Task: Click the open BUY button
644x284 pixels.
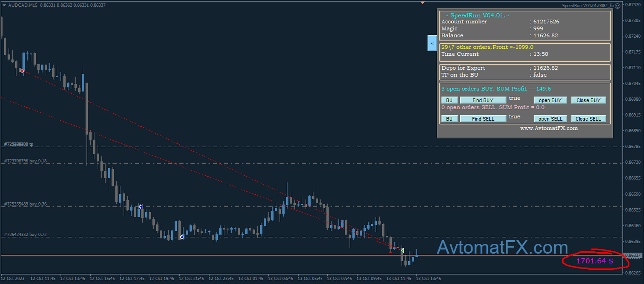Action: click(x=550, y=100)
